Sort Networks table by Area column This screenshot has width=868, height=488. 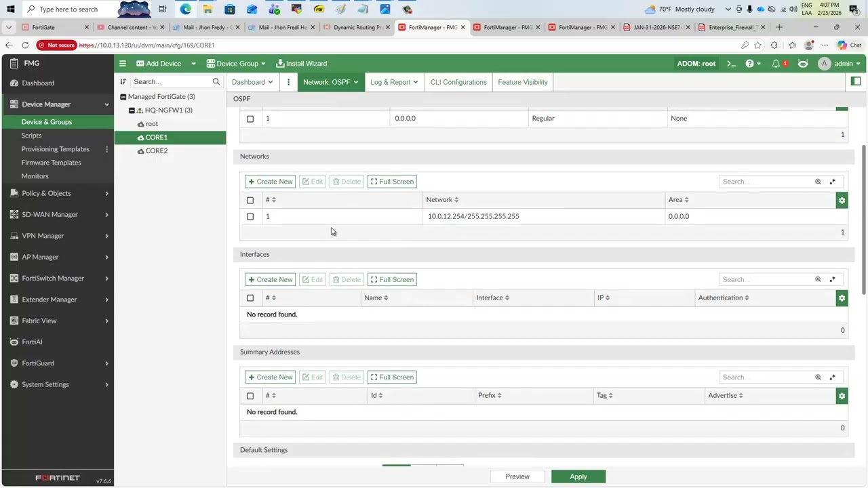[679, 200]
